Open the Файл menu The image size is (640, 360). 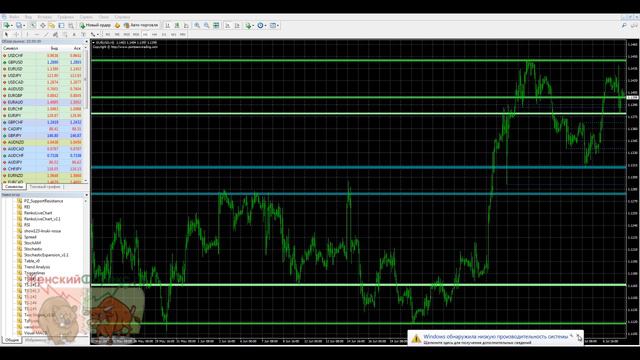point(14,17)
